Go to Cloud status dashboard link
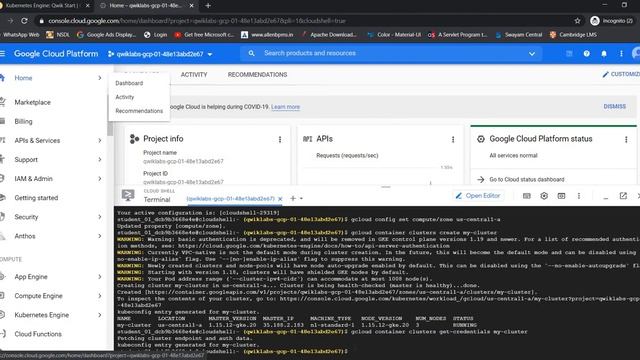640x360 pixels. pos(527,180)
